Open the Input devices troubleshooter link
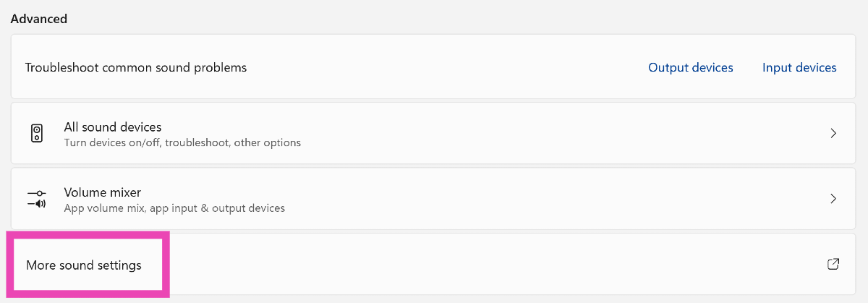 799,67
